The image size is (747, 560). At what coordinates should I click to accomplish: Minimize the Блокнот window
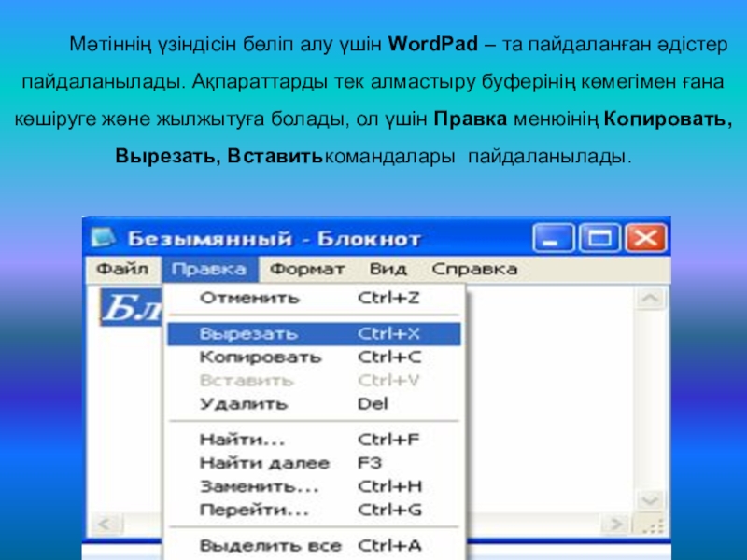(x=553, y=237)
